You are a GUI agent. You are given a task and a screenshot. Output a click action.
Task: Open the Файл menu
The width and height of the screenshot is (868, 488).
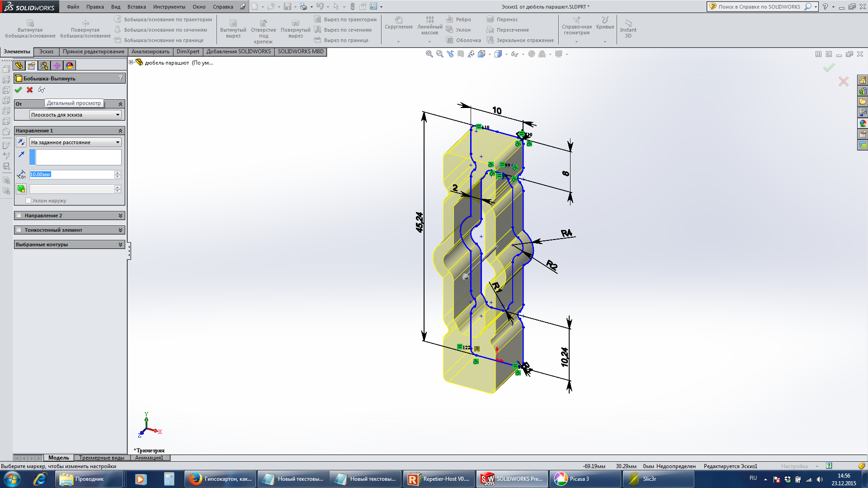coord(73,7)
